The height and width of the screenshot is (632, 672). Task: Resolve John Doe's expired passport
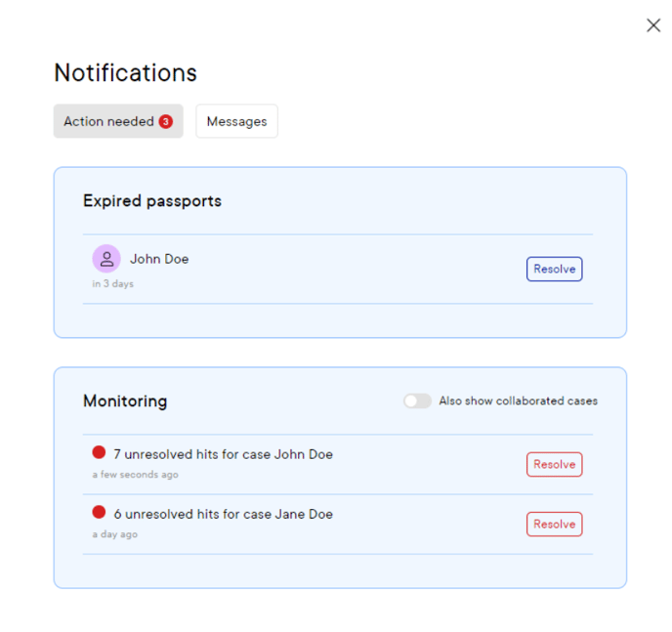pos(554,269)
